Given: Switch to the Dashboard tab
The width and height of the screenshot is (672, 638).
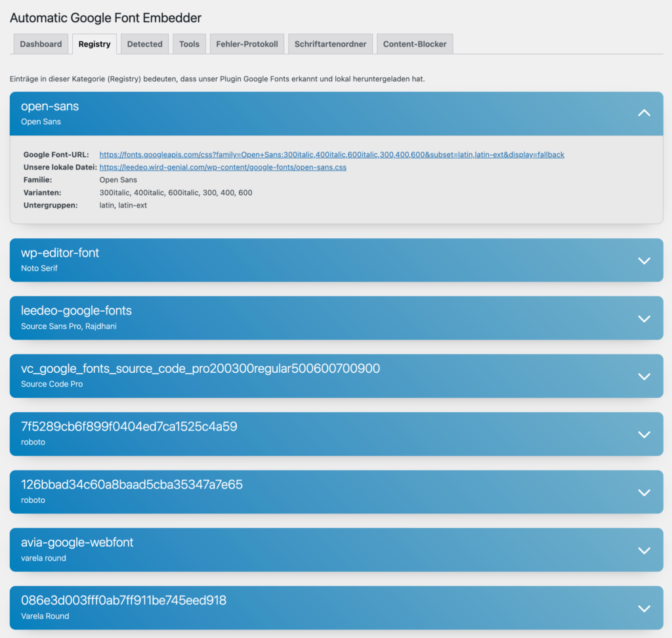Looking at the screenshot, I should [40, 43].
